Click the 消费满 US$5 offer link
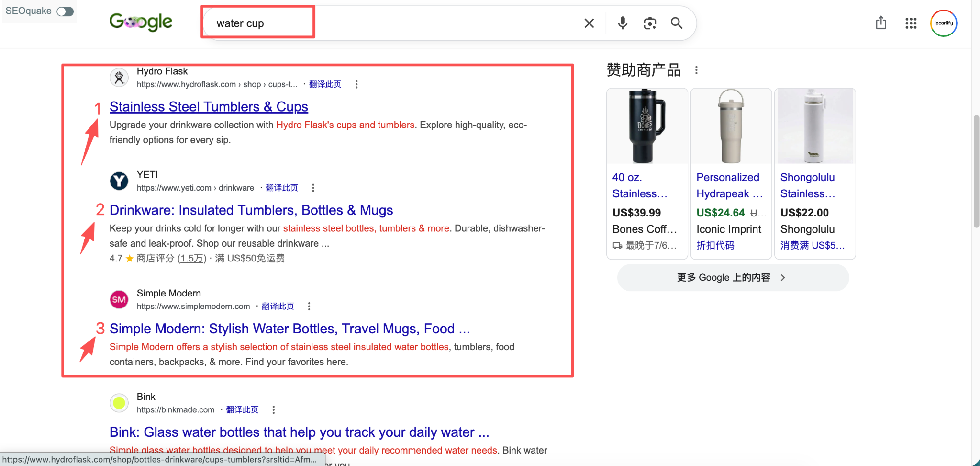 [x=813, y=245]
